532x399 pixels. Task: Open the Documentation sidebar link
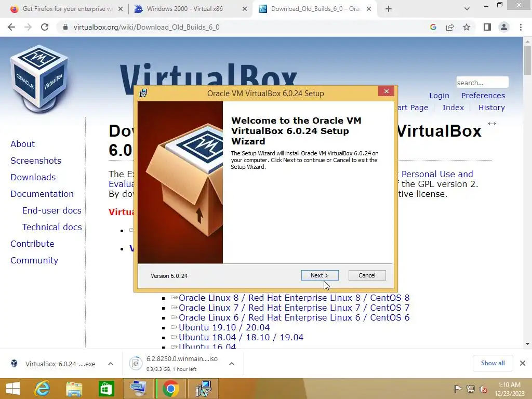click(42, 194)
